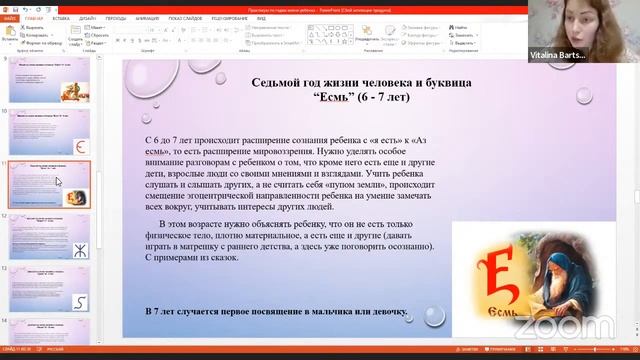Click the slide count indicator in status bar
Image resolution: width=640 pixels, height=360 pixels.
(x=17, y=349)
